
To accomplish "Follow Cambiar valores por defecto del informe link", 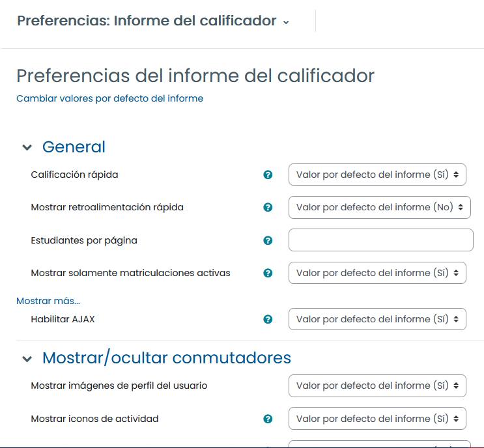I will 109,98.
